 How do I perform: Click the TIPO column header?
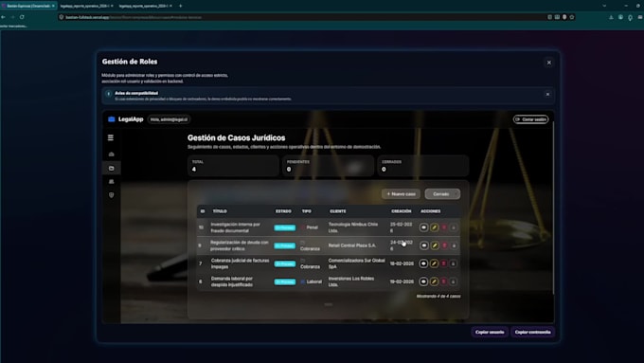[x=307, y=211]
